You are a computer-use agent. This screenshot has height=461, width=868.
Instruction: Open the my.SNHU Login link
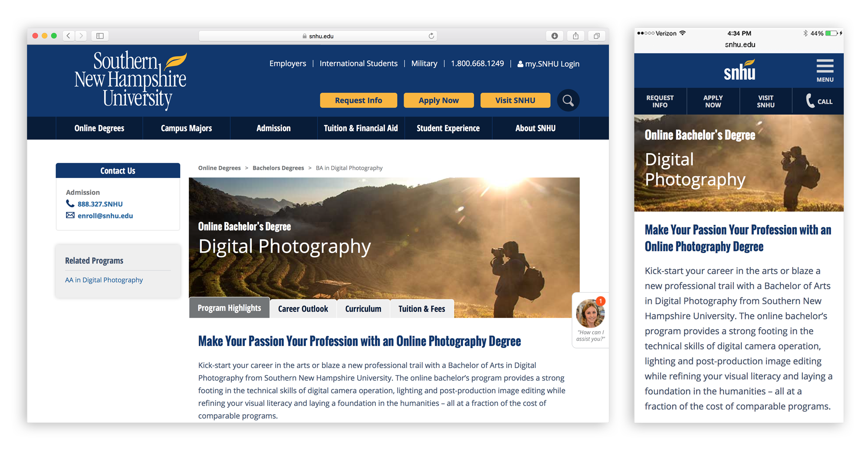[x=548, y=64]
